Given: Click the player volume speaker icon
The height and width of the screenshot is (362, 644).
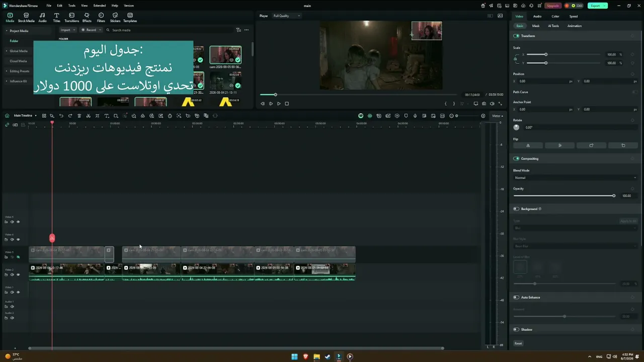Looking at the screenshot, I should pyautogui.click(x=492, y=104).
